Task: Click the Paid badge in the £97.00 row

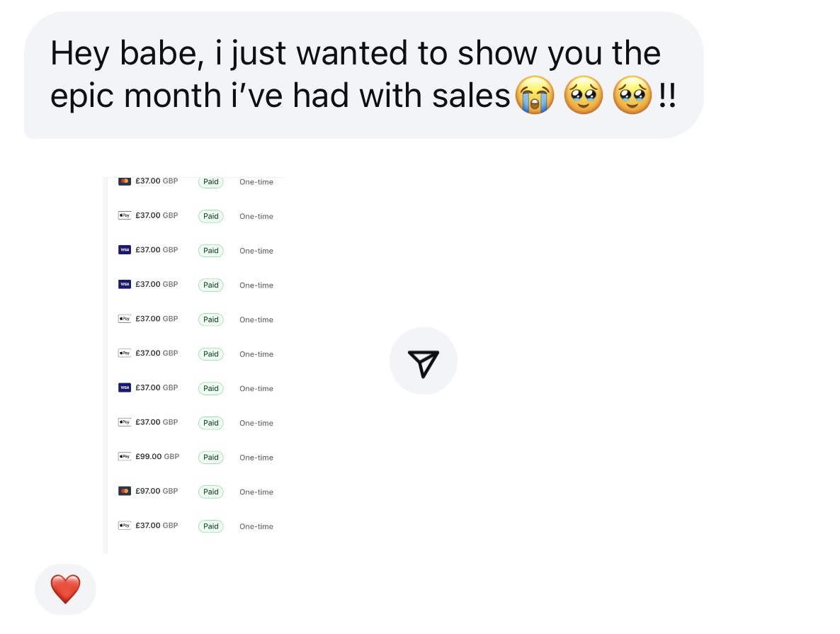Action: pos(210,492)
